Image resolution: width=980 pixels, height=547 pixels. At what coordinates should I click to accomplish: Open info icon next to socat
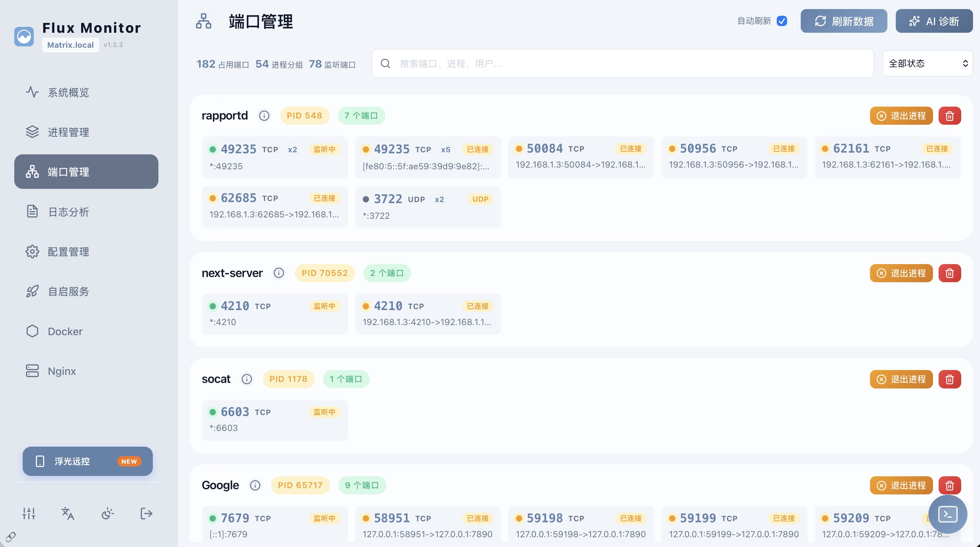point(247,379)
